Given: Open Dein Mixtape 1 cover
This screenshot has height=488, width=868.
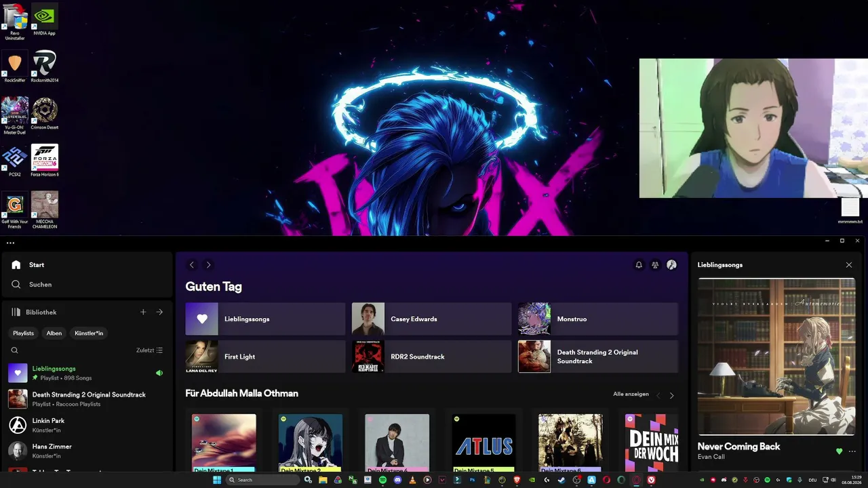Looking at the screenshot, I should click(224, 443).
